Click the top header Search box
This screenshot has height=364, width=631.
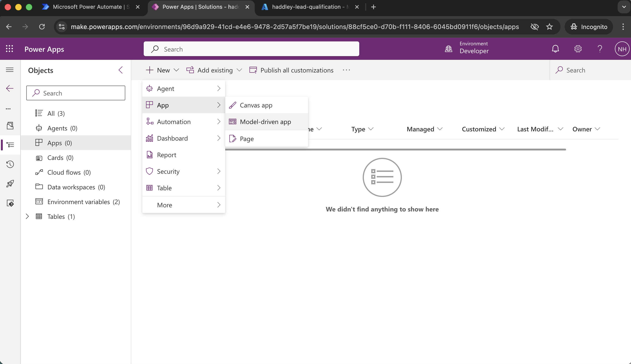pyautogui.click(x=251, y=49)
